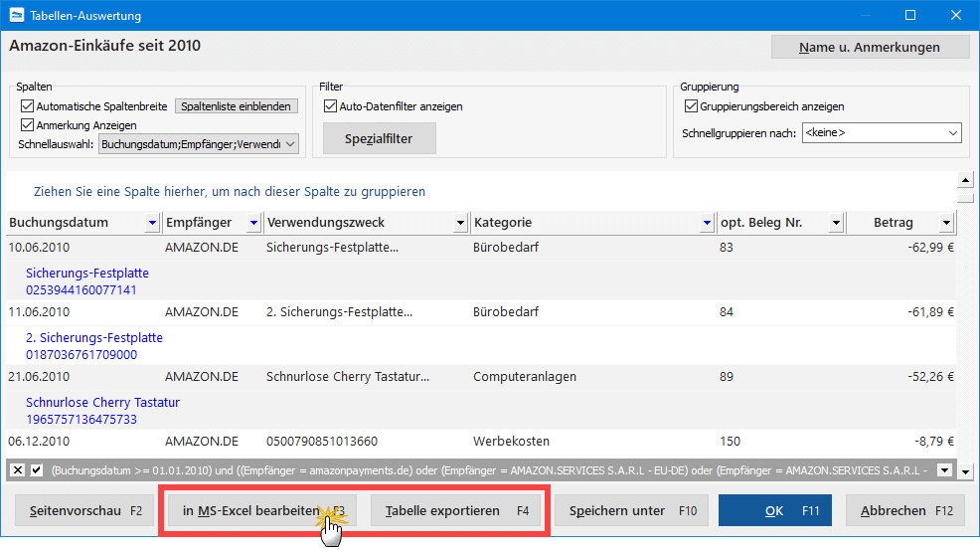
Task: Select the row dated 21.06.2010
Action: coord(481,377)
